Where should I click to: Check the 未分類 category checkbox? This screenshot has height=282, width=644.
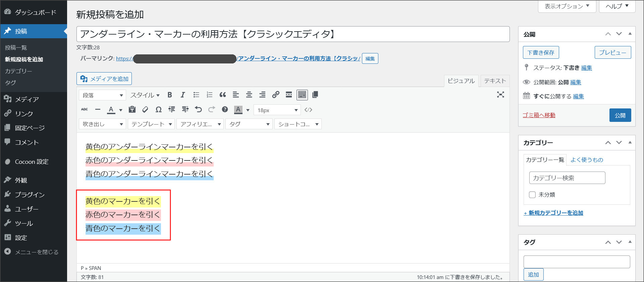(532, 195)
